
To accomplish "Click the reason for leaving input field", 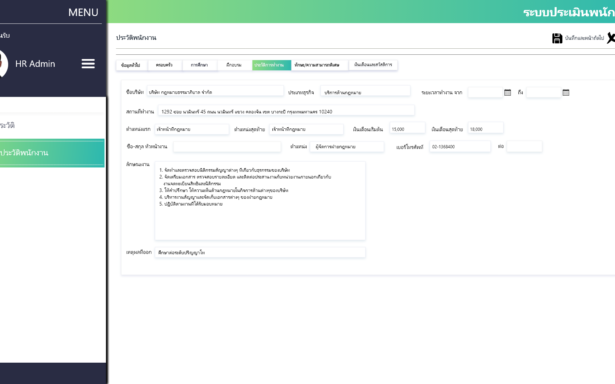I will 260,252.
